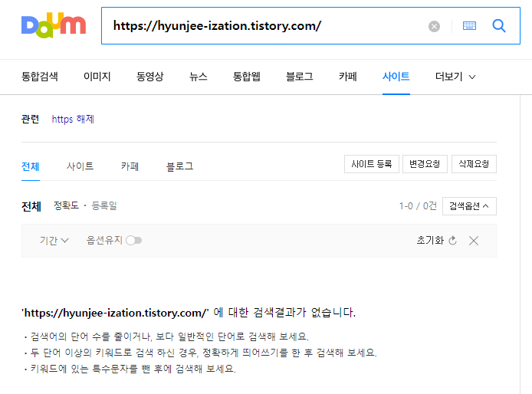Select the 전체 sub-tab

click(30, 166)
